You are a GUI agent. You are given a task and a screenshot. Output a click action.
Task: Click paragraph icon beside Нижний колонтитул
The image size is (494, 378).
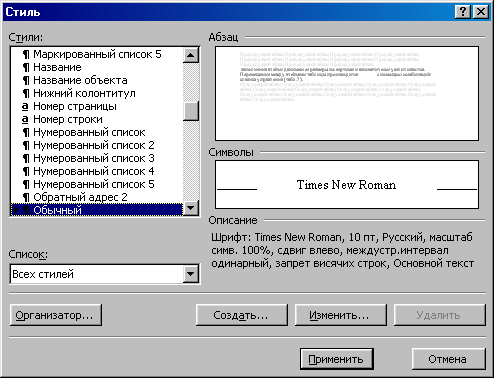(x=26, y=94)
